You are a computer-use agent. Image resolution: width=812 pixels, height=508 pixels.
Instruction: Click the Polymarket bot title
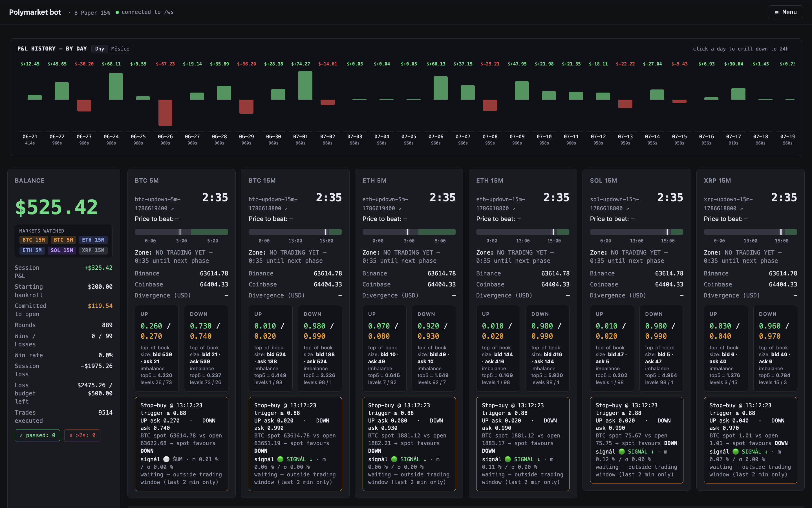click(x=35, y=12)
